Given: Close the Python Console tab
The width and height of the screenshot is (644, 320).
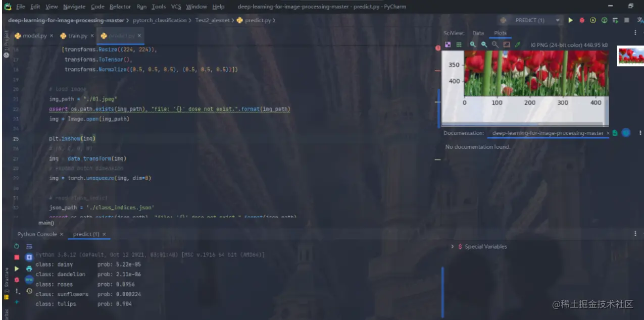Looking at the screenshot, I should 62,235.
